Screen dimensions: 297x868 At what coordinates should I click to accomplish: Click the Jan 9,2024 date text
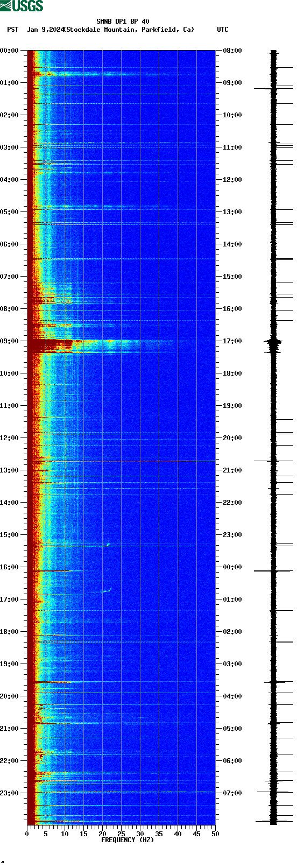coord(45,30)
